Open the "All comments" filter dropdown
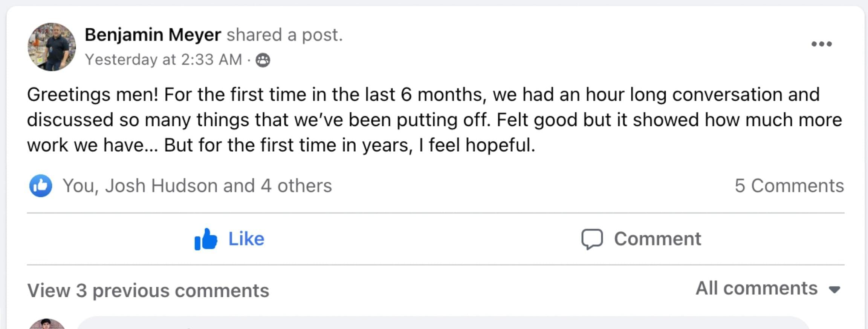Viewport: 868px width, 329px height. click(756, 289)
